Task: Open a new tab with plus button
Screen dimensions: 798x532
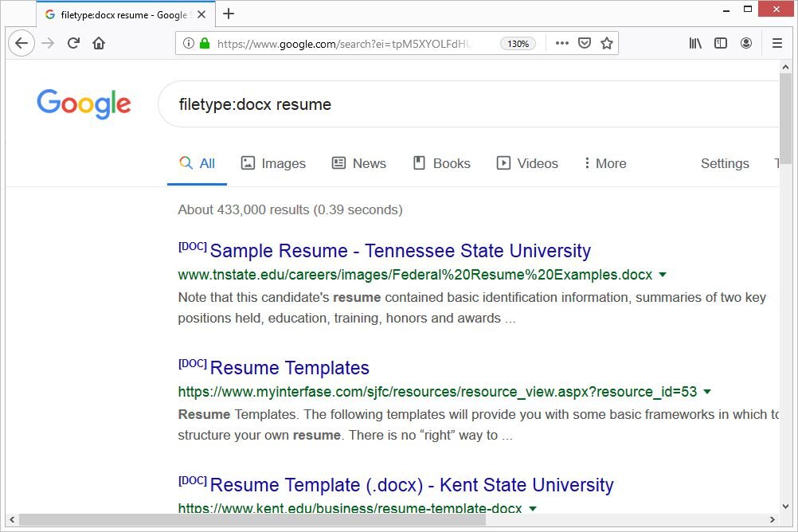Action: [229, 14]
